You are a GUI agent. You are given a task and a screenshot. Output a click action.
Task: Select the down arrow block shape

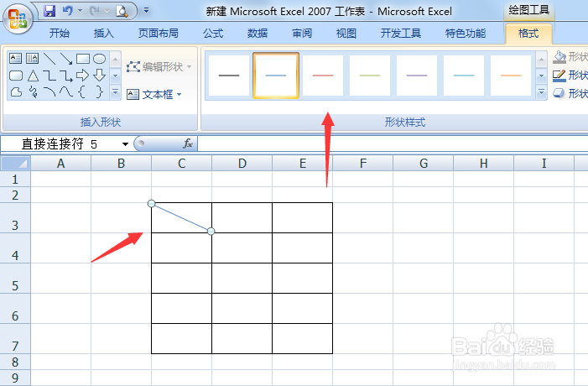[x=99, y=76]
